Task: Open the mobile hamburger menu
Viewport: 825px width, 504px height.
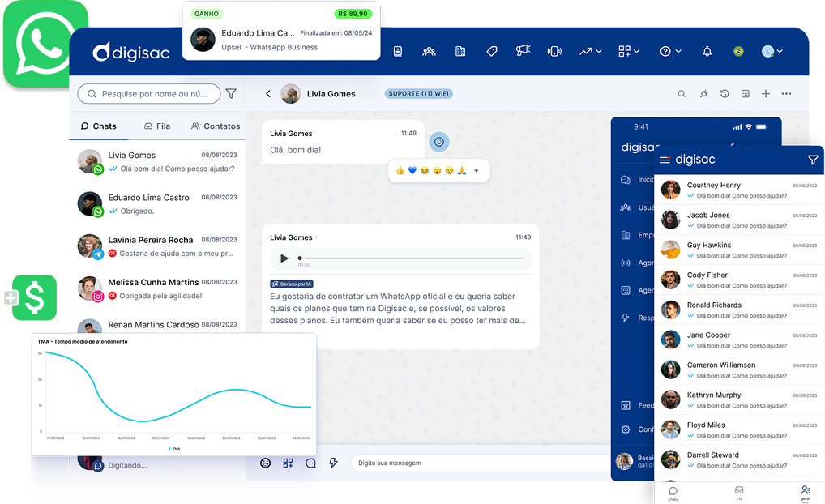Action: tap(665, 160)
